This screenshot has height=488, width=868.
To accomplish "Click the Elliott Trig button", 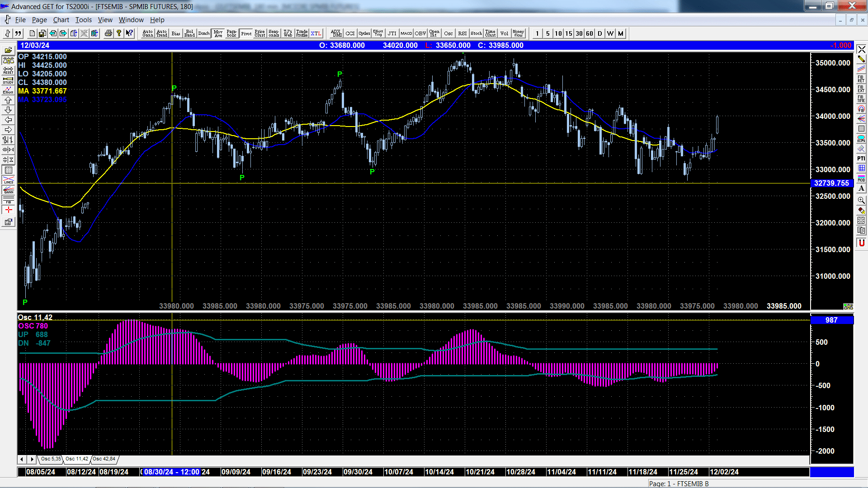I will point(378,33).
